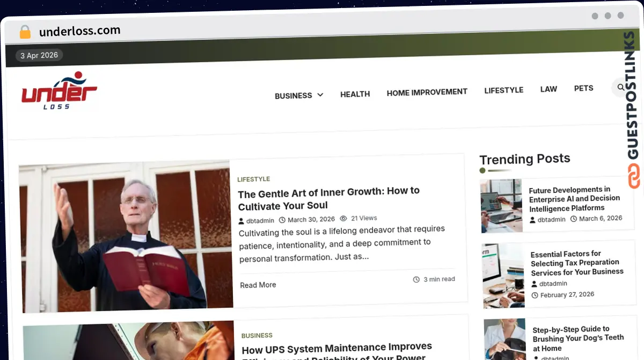Click author icon in the Tax Preparation trending post
This screenshot has height=360, width=644.
click(534, 284)
